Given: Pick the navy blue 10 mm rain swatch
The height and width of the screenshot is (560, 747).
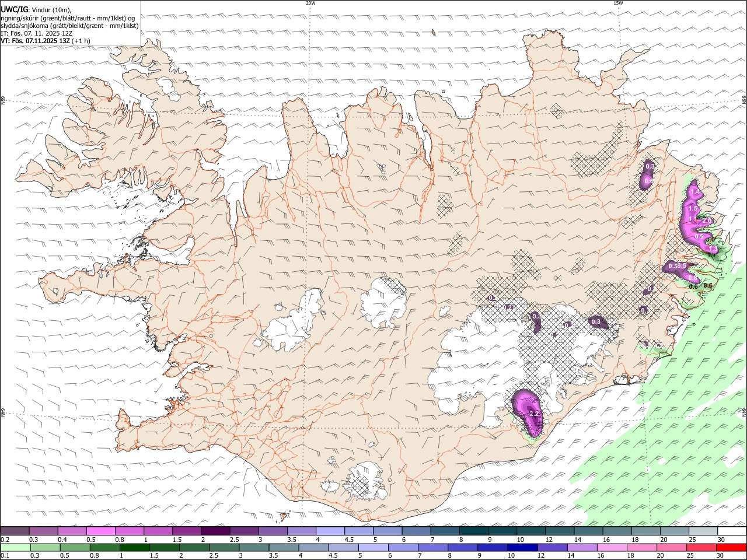Looking at the screenshot, I should tap(522, 548).
